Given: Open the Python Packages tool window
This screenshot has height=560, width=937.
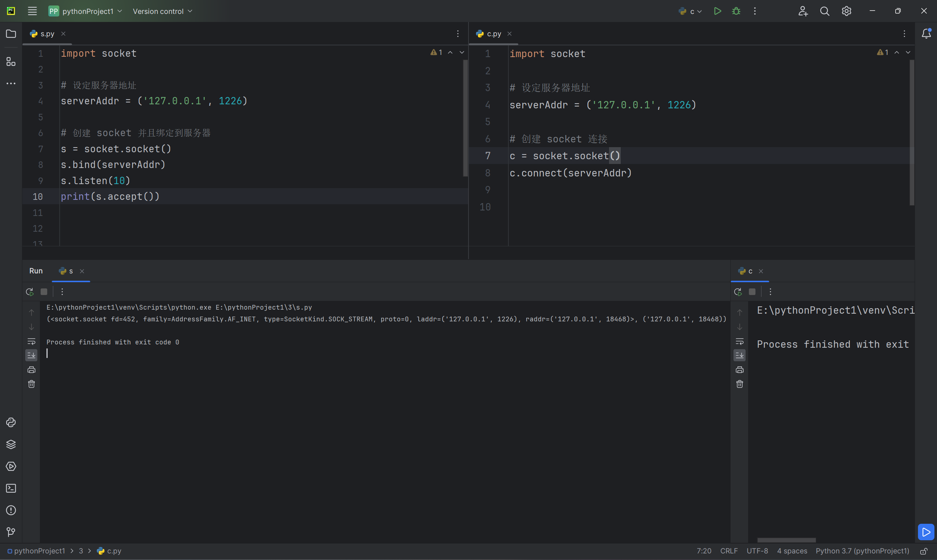Looking at the screenshot, I should pos(11,444).
